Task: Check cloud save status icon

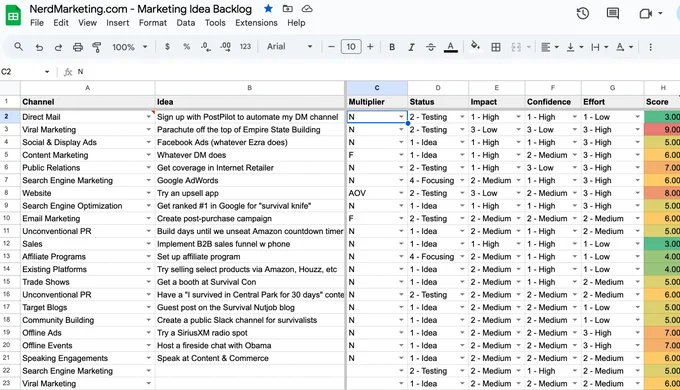Action: pos(307,9)
